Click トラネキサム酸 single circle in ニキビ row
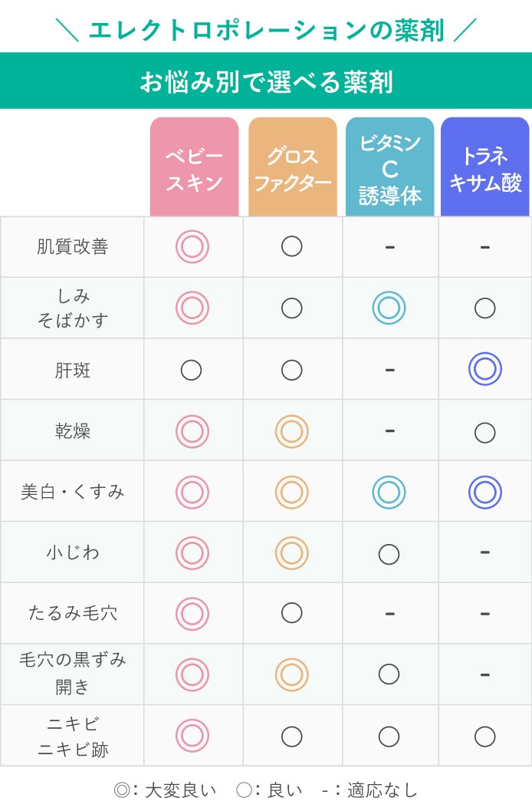 coord(485,737)
